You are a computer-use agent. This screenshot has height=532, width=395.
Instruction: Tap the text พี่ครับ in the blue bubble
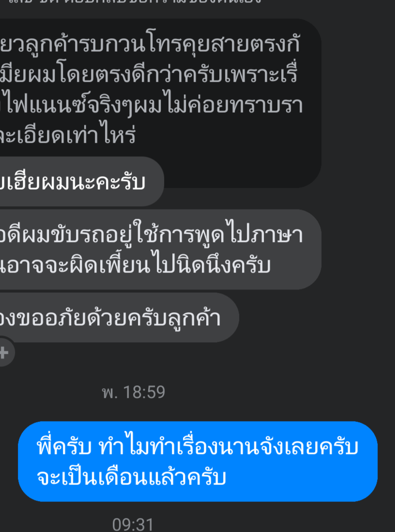coord(64,447)
